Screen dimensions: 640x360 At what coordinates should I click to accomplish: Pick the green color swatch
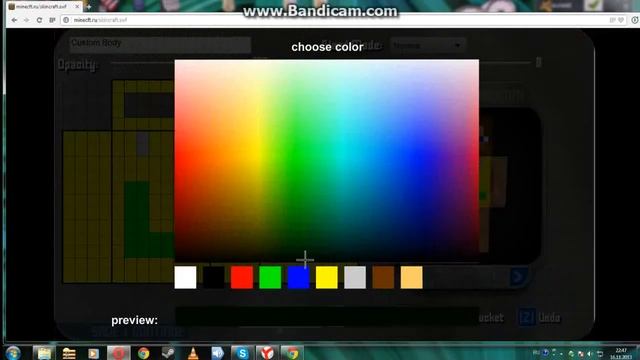(x=270, y=278)
